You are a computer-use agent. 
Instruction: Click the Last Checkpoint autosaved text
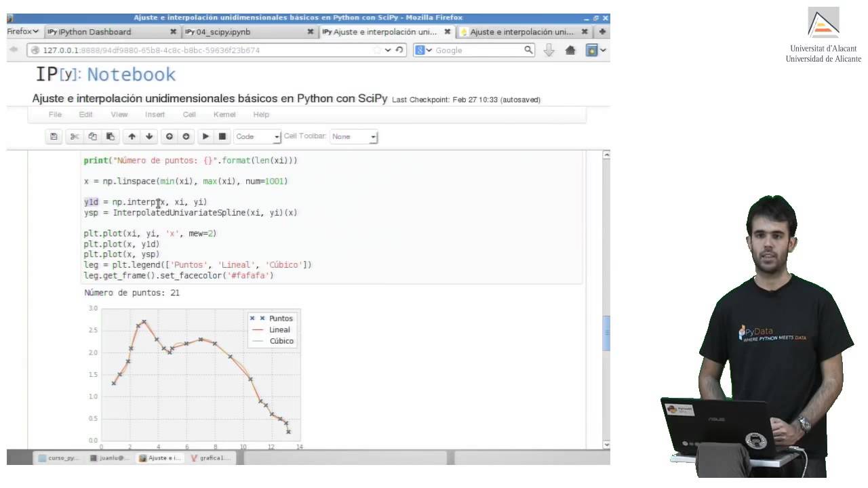(466, 100)
